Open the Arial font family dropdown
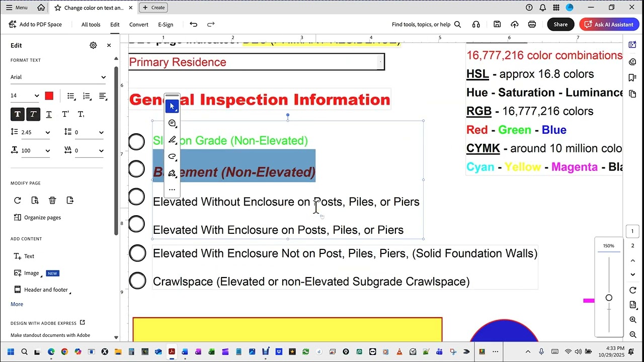 (x=58, y=77)
